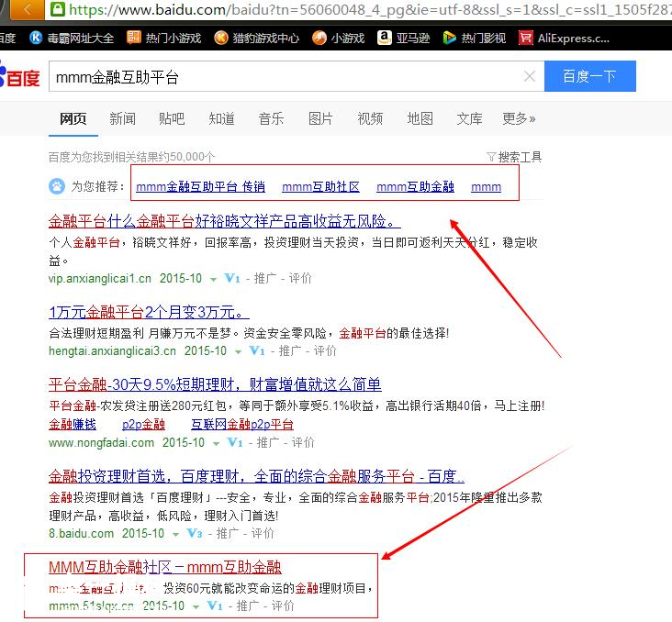Screen dimensions: 672x622
Task: Click 评价 under 8.baidu.com result
Action: [x=263, y=533]
